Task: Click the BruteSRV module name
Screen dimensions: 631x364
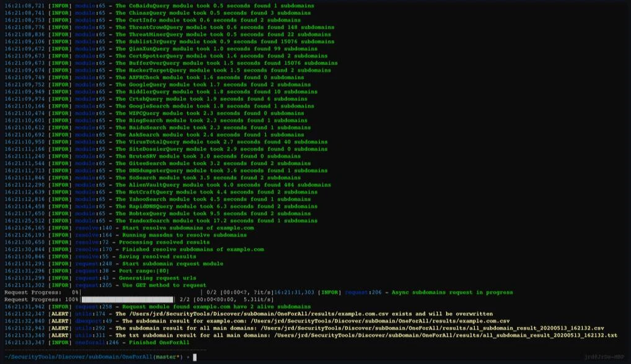Action: (x=143, y=156)
